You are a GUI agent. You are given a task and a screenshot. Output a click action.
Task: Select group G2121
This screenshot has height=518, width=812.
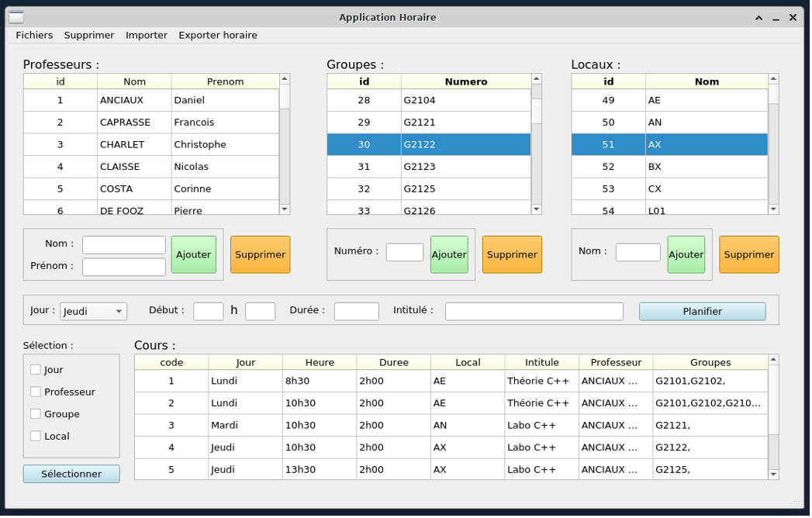[429, 123]
